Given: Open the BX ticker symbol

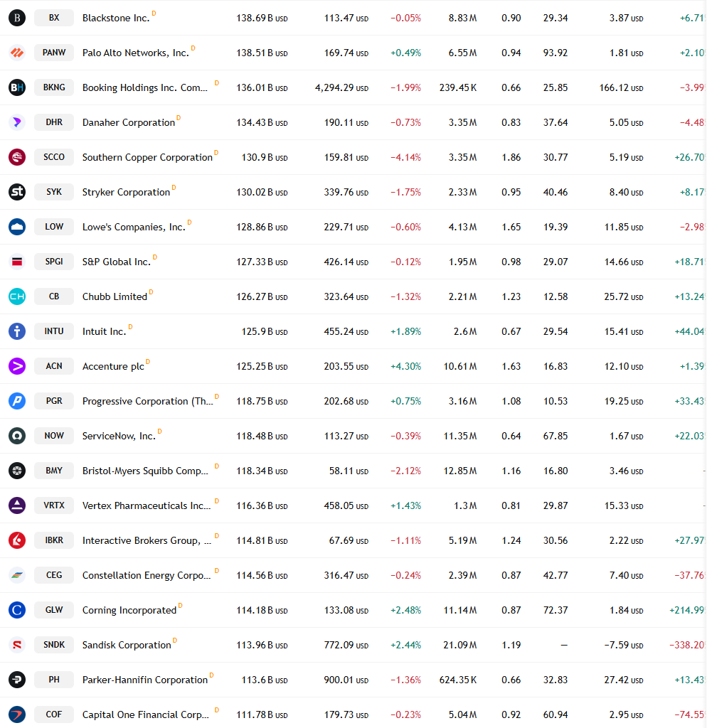Looking at the screenshot, I should 54,18.
